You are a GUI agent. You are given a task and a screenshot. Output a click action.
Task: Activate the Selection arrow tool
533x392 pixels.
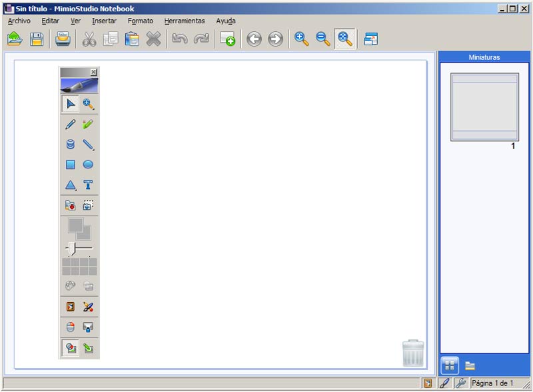(x=71, y=103)
